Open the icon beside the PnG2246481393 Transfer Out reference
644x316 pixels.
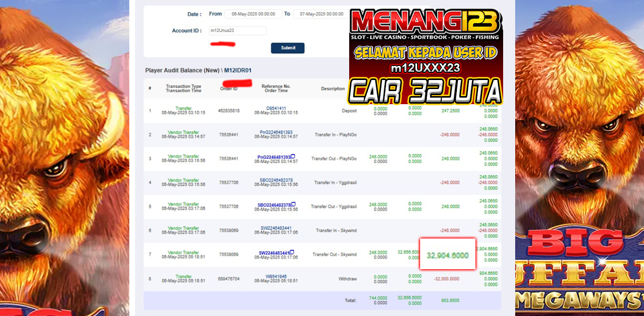pyautogui.click(x=293, y=156)
